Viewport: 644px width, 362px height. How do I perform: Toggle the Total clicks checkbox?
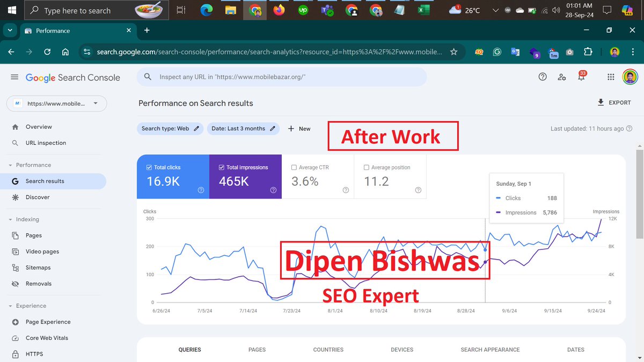point(149,167)
